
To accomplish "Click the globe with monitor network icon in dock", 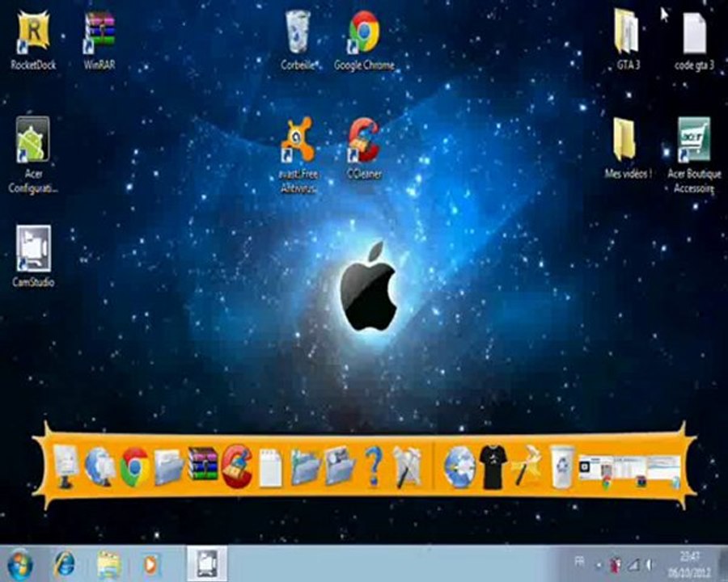I will 100,466.
